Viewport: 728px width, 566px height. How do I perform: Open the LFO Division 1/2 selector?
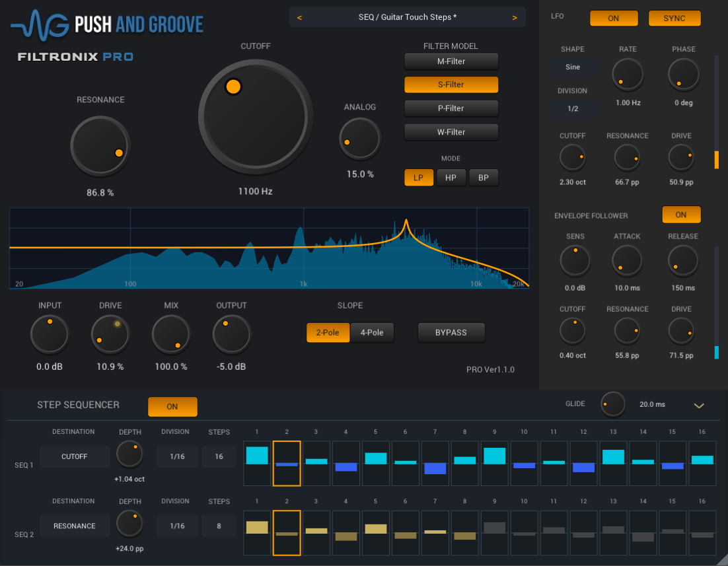click(573, 109)
